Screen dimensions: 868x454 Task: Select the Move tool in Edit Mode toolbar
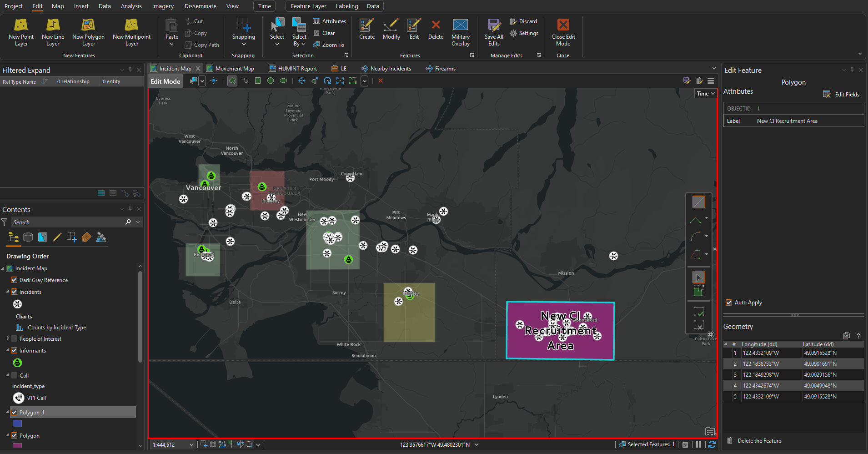coord(301,81)
